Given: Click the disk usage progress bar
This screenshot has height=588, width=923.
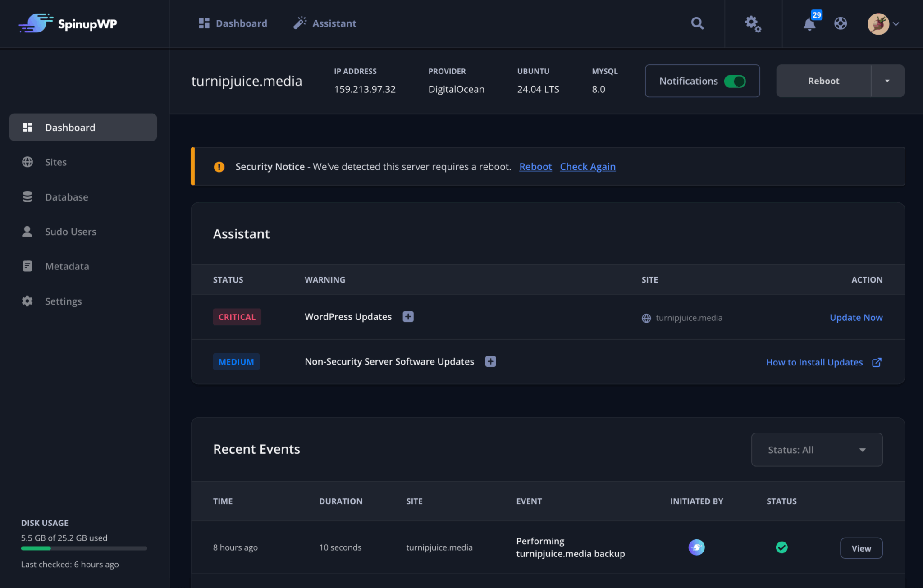Looking at the screenshot, I should pos(84,548).
